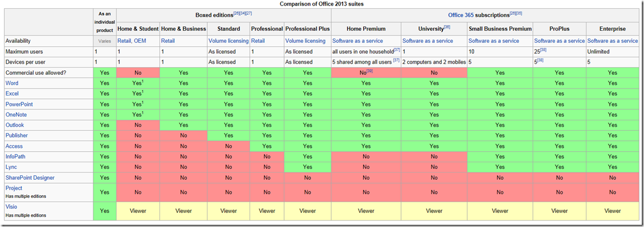Screen dimensions: 644x227
Task: Click the Availability row label
Action: click(x=19, y=41)
